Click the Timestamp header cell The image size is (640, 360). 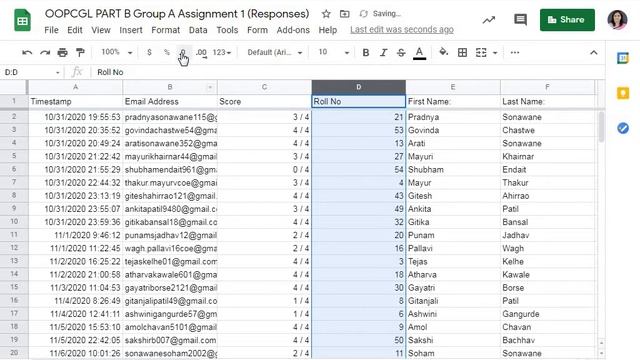[x=76, y=101]
